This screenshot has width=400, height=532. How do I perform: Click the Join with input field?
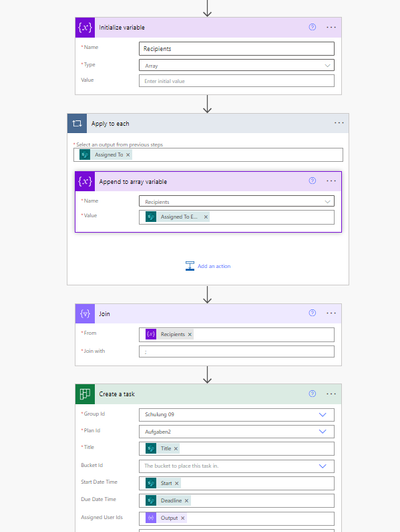(236, 352)
